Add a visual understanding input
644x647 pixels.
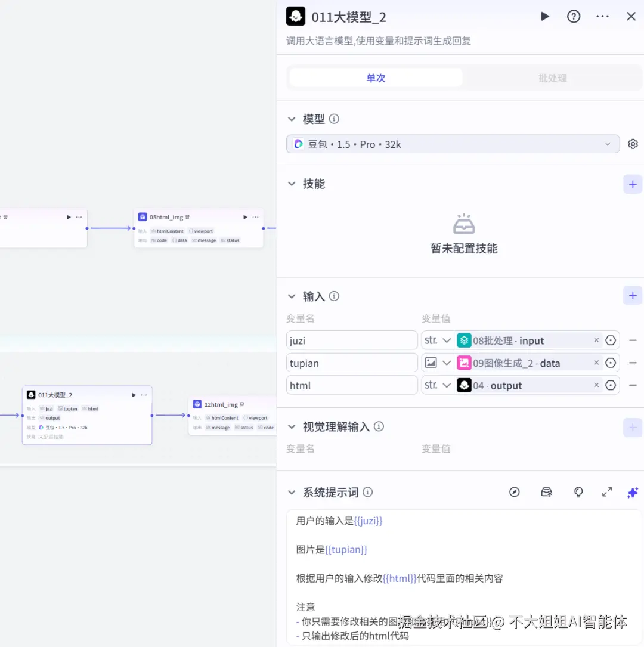point(633,428)
